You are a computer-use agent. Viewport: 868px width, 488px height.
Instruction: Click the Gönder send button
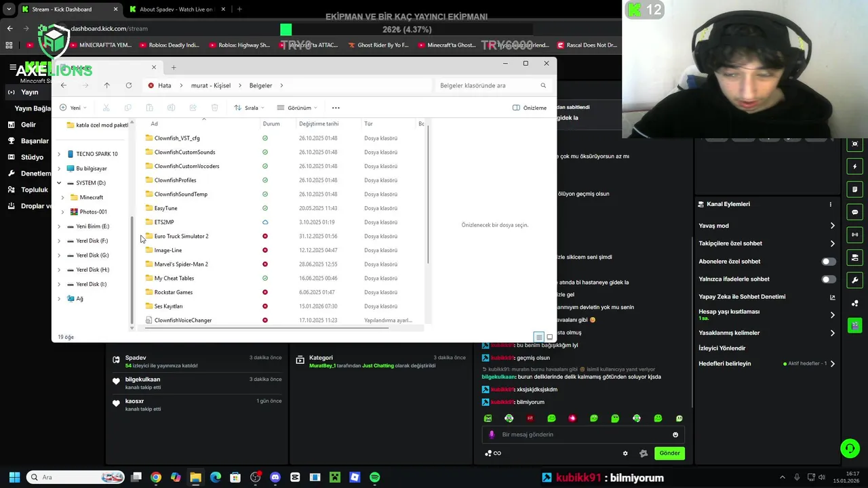click(669, 453)
